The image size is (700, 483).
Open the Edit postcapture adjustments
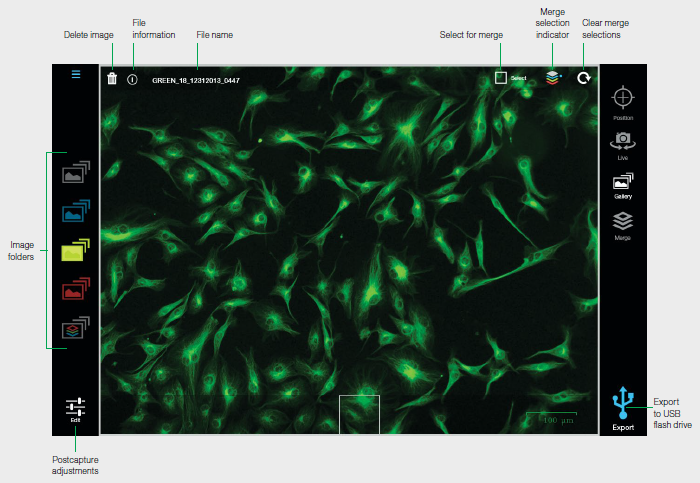pyautogui.click(x=75, y=409)
